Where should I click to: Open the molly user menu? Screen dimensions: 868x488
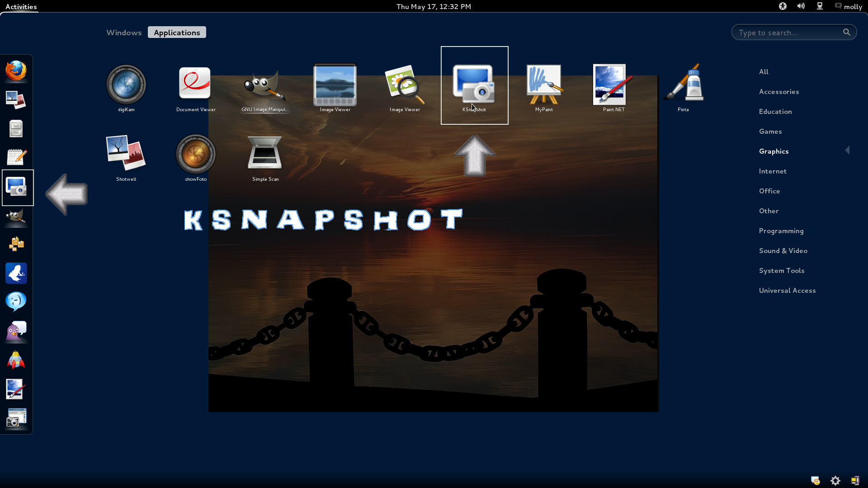[848, 6]
